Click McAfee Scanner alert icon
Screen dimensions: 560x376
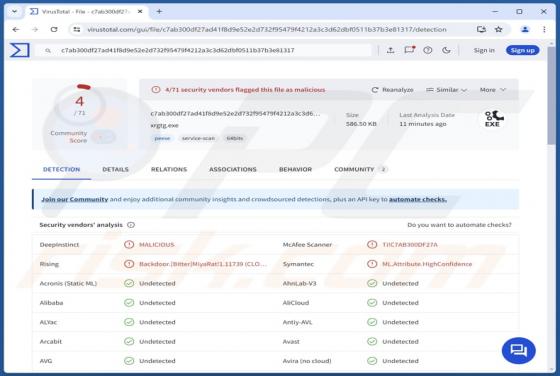coord(372,245)
